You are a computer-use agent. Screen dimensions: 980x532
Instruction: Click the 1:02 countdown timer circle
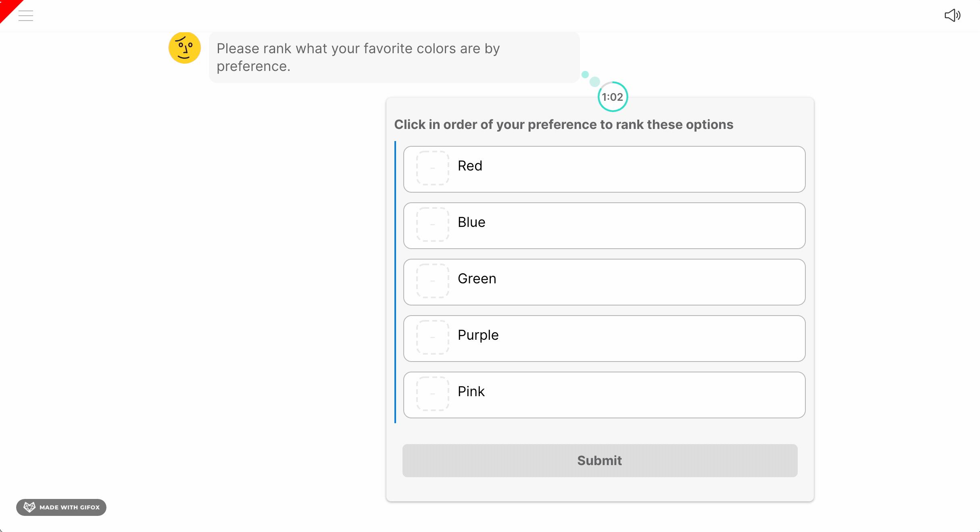pos(613,97)
